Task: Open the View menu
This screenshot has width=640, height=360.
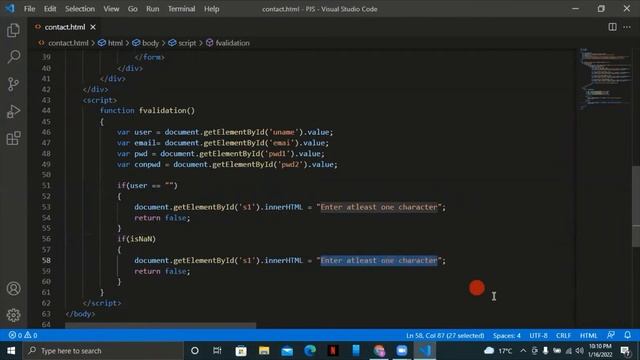Action: (x=111, y=9)
